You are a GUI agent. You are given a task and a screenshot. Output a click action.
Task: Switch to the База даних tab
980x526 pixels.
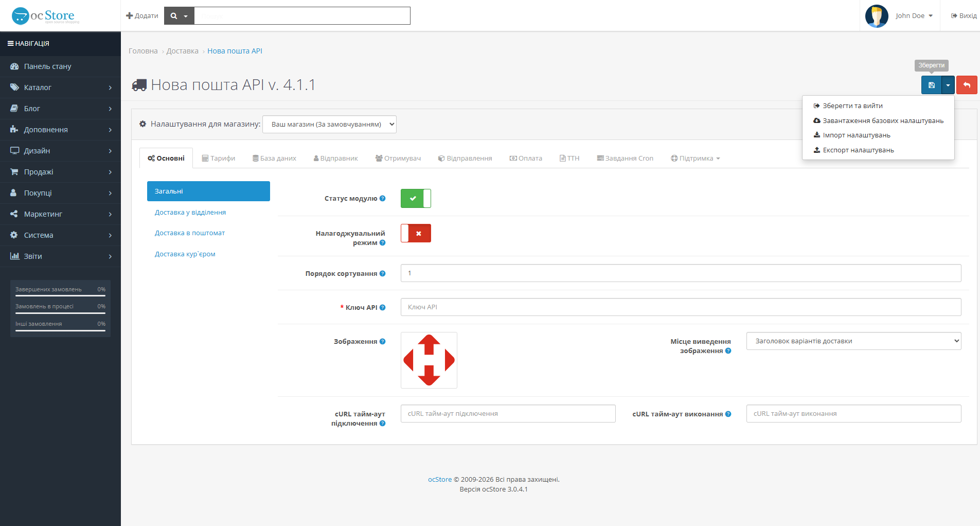(x=274, y=158)
